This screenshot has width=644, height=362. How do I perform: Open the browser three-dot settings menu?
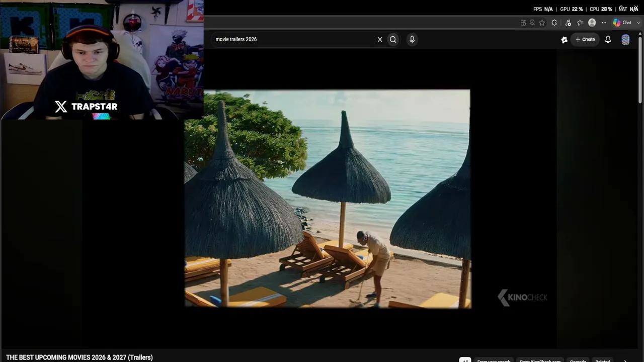604,23
